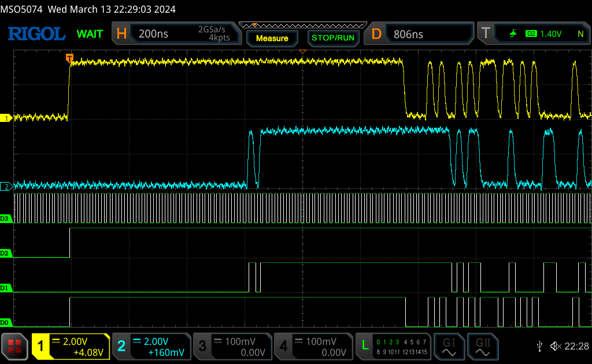Open the red four-square function menu icon
The height and width of the screenshot is (364, 592).
(x=14, y=346)
